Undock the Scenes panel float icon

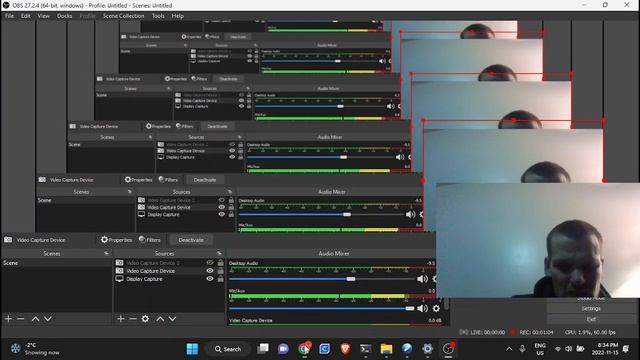pyautogui.click(x=107, y=253)
